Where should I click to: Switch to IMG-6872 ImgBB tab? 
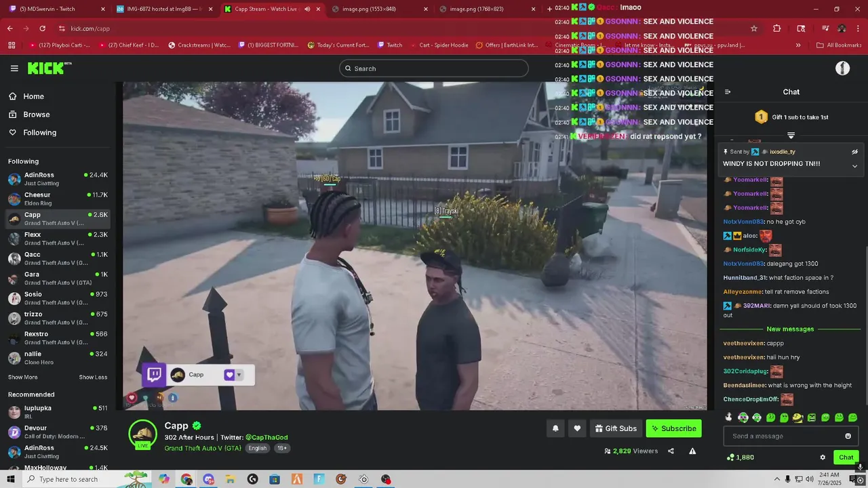click(x=165, y=9)
